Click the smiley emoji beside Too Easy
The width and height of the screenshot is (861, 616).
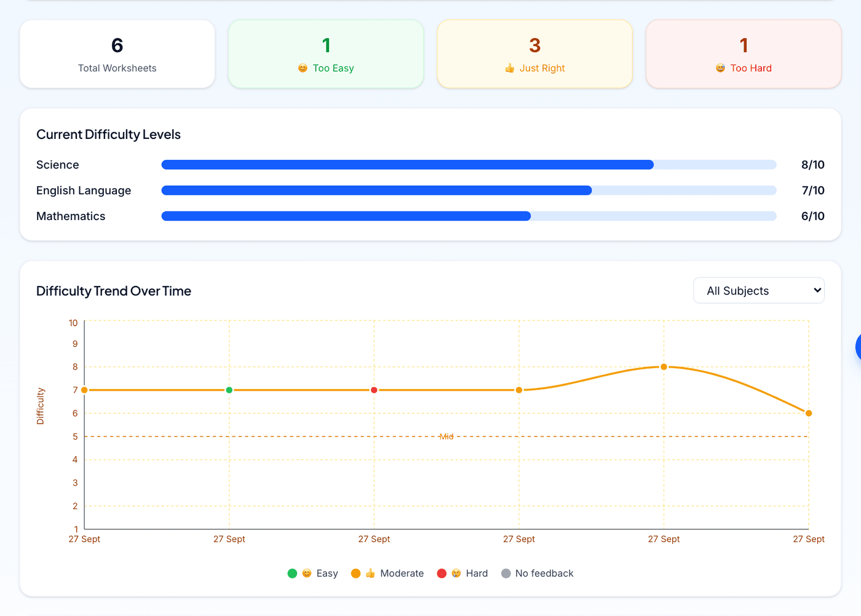point(303,68)
